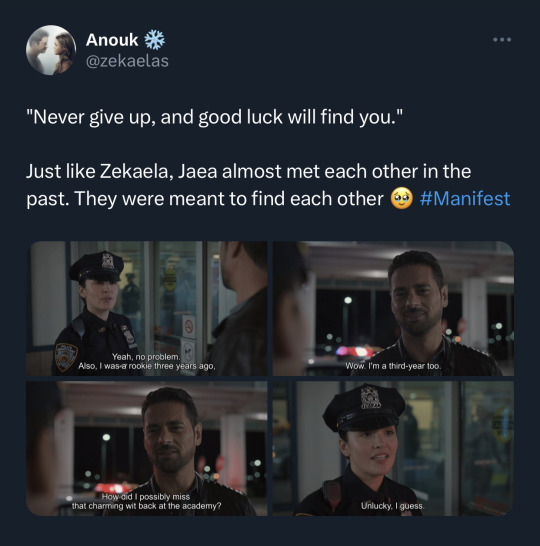Click the no-smoking sign on the glass door

pos(189,327)
